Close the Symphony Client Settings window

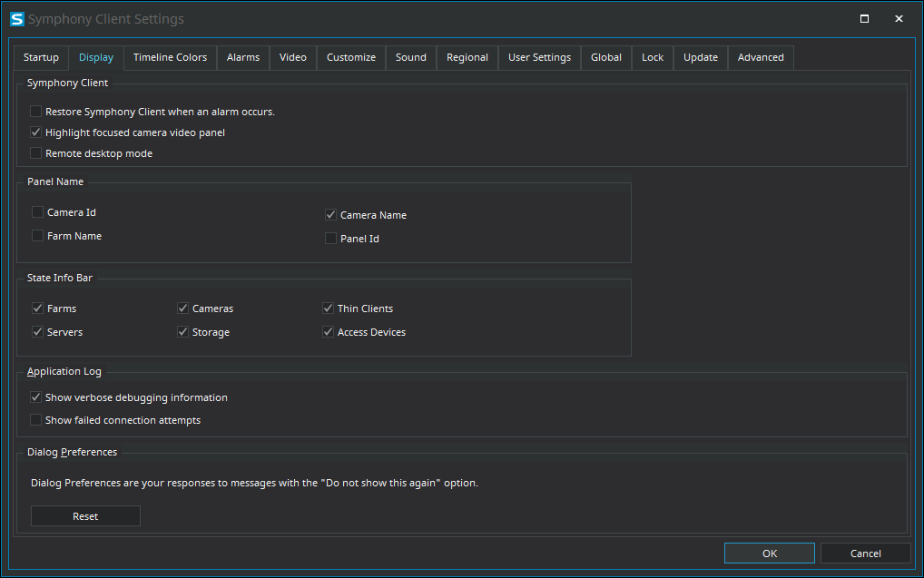[x=899, y=19]
